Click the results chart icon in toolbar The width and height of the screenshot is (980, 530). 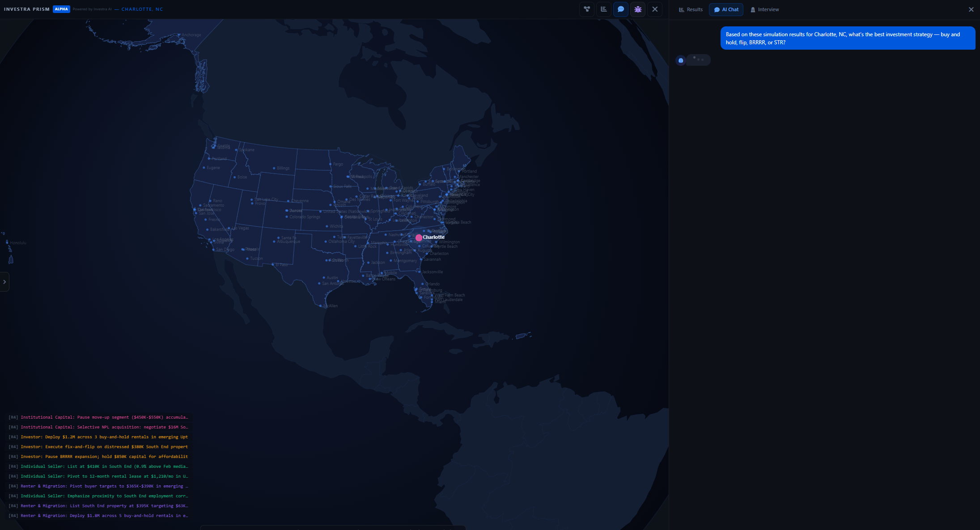604,9
